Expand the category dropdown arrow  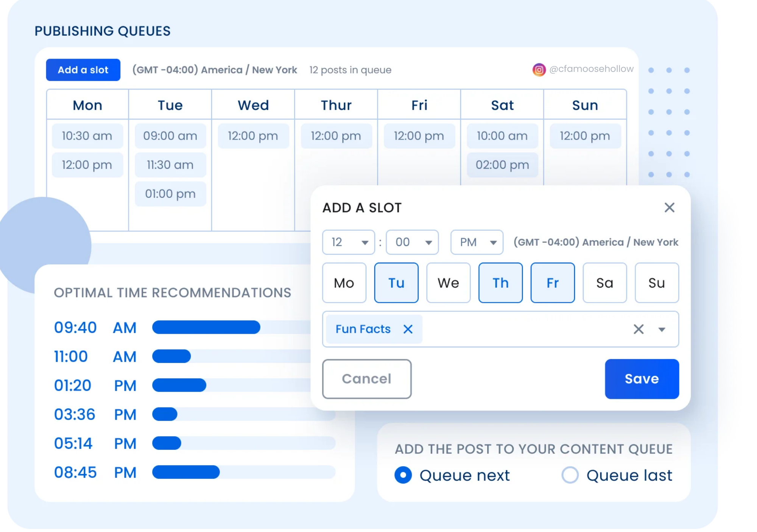662,329
